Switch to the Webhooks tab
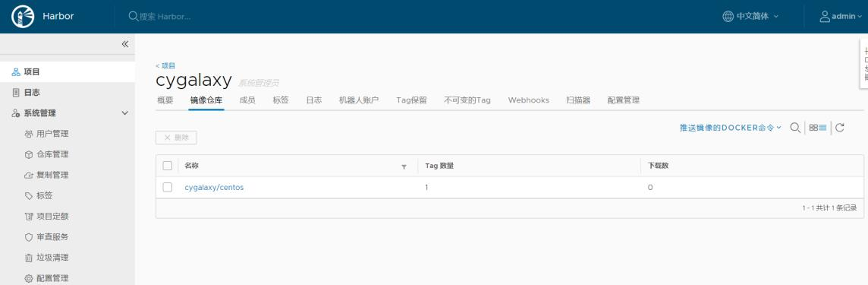The width and height of the screenshot is (868, 285). pos(529,100)
